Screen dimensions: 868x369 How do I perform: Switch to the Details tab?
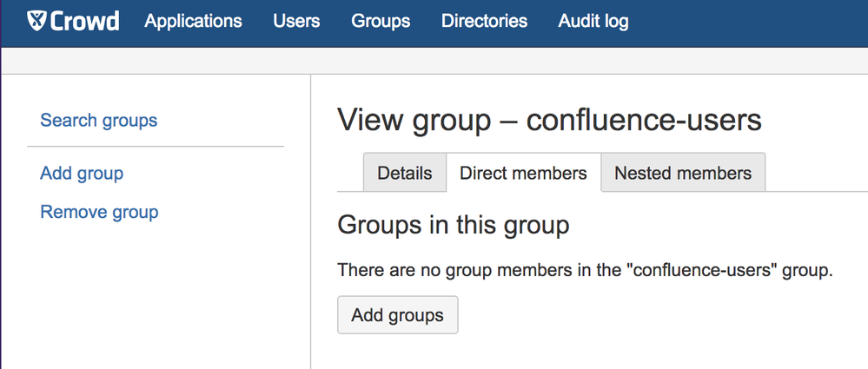coord(405,173)
